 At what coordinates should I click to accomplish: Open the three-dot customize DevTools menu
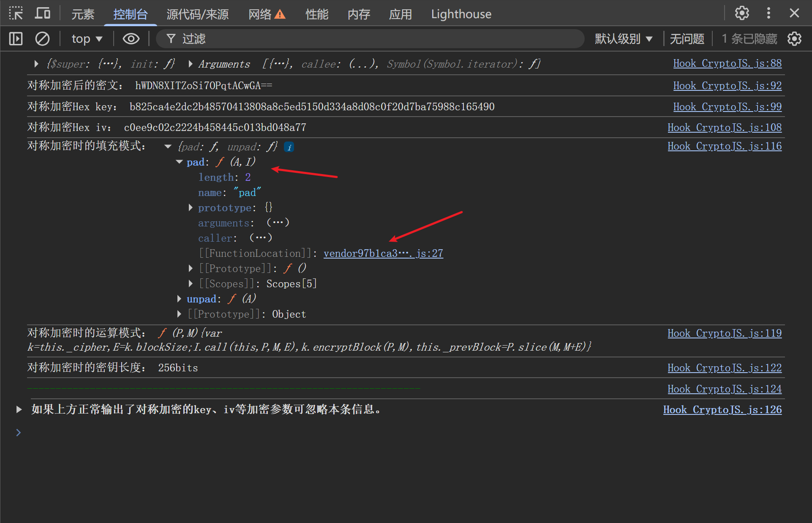tap(768, 13)
